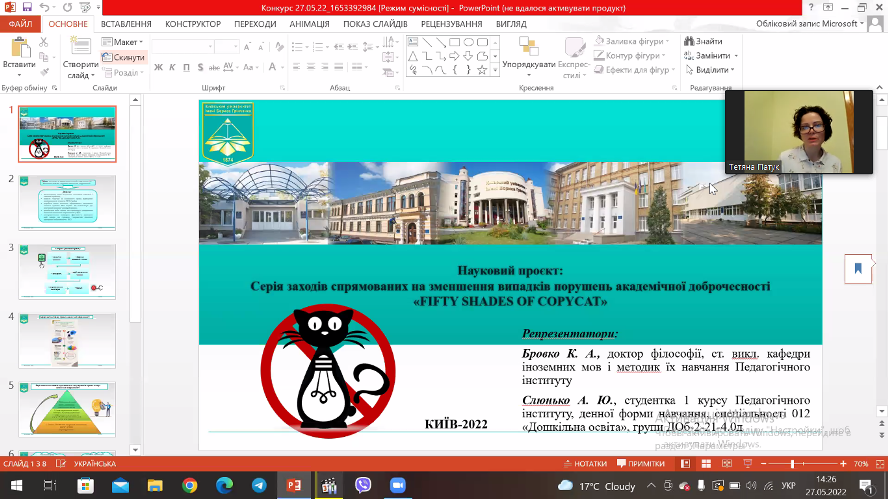
Task: Open Обліковий запис Microsoft account menu
Action: tap(810, 24)
